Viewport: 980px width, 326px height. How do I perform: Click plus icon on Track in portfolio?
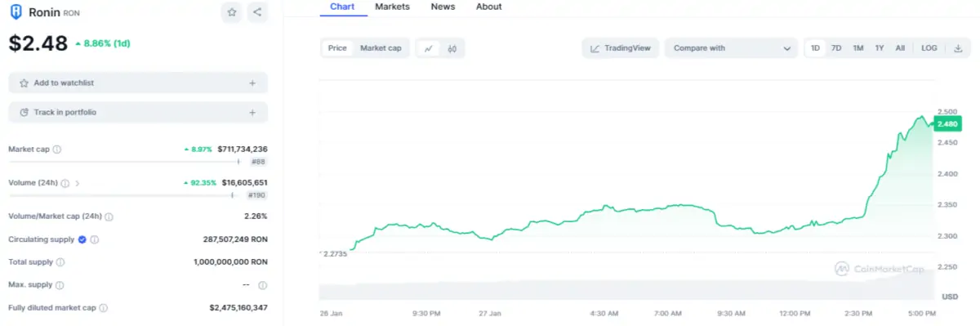252,112
